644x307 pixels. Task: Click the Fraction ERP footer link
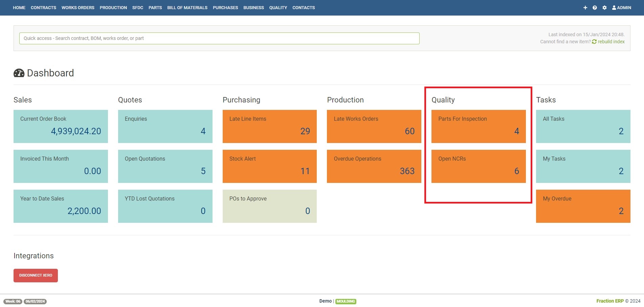click(x=610, y=301)
